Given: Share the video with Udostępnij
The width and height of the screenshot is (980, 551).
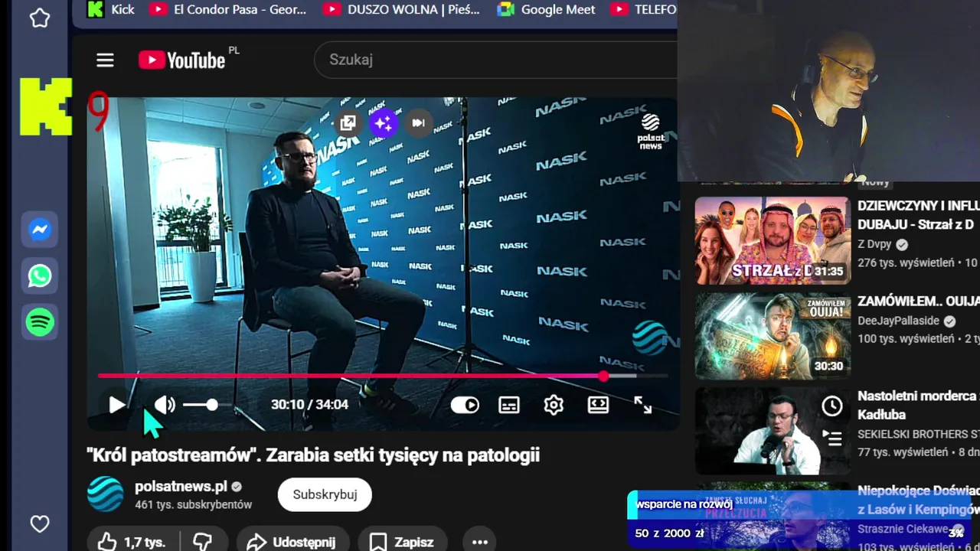Looking at the screenshot, I should coord(292,542).
